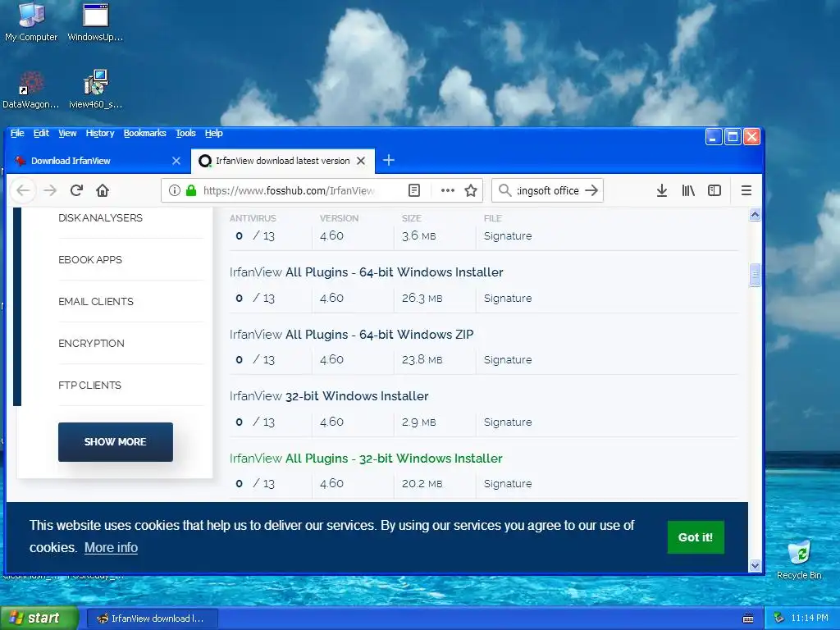Open the Windows start button
The height and width of the screenshot is (630, 840).
point(39,619)
